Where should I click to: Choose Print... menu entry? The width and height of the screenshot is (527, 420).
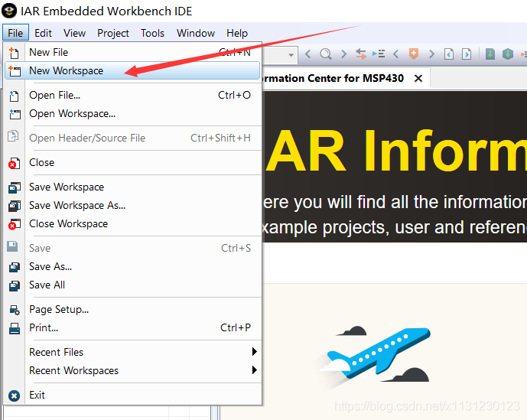(132, 328)
